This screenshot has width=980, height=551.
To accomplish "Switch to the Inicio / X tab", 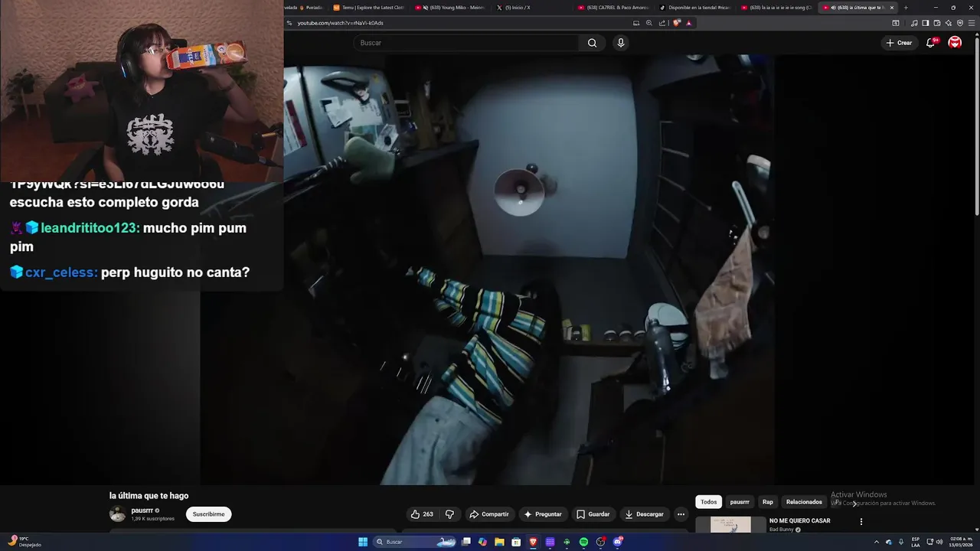I will [532, 8].
